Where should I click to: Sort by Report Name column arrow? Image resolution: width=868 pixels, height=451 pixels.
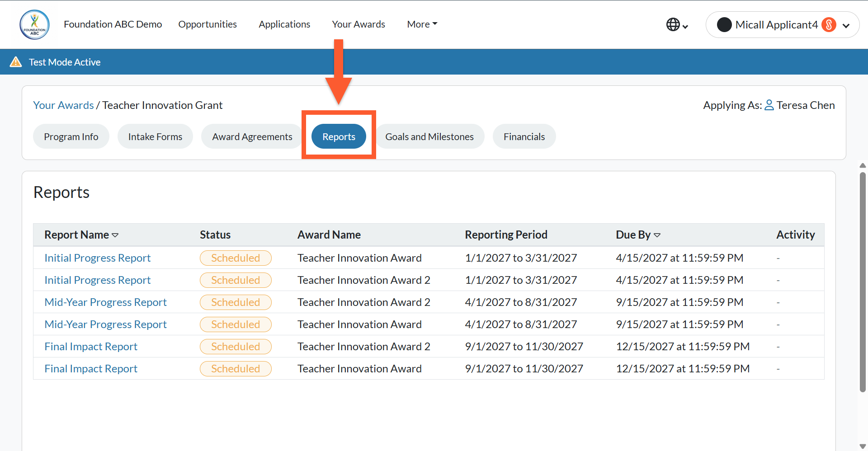(115, 235)
